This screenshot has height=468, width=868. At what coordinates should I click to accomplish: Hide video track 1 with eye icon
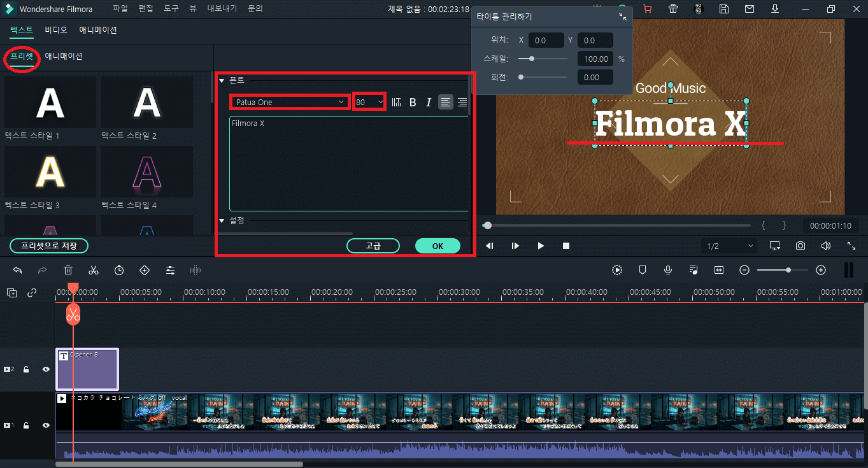point(46,425)
